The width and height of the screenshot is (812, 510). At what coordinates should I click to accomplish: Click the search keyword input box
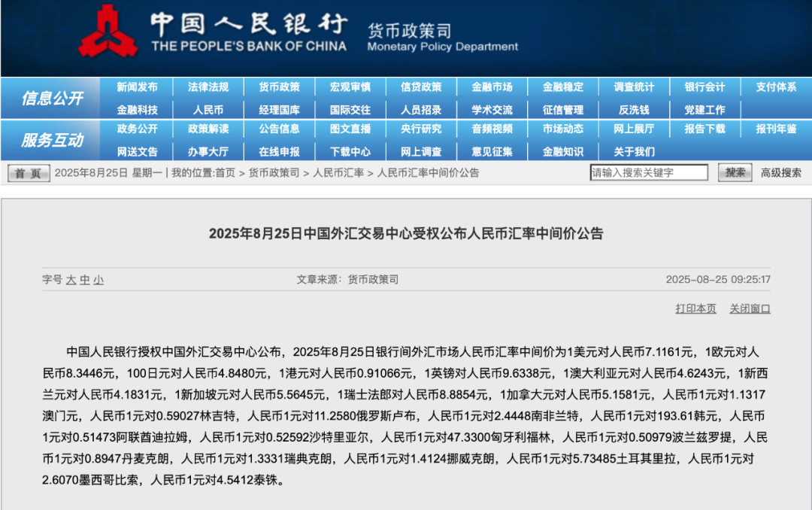coord(650,172)
